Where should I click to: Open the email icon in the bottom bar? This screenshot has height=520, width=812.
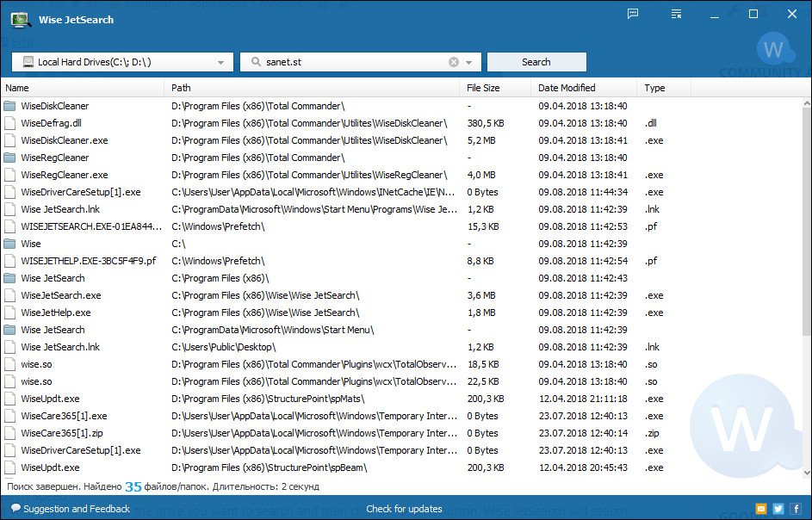point(760,509)
